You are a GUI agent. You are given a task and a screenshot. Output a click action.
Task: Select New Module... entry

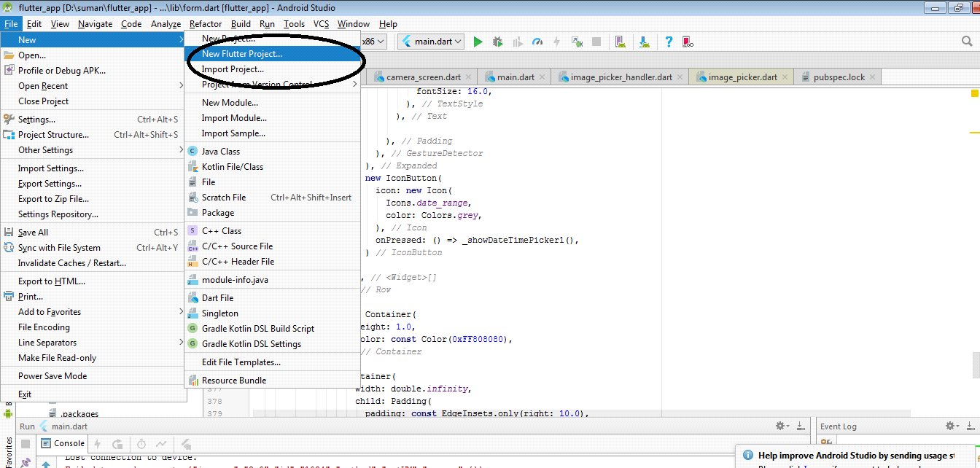coord(272,102)
